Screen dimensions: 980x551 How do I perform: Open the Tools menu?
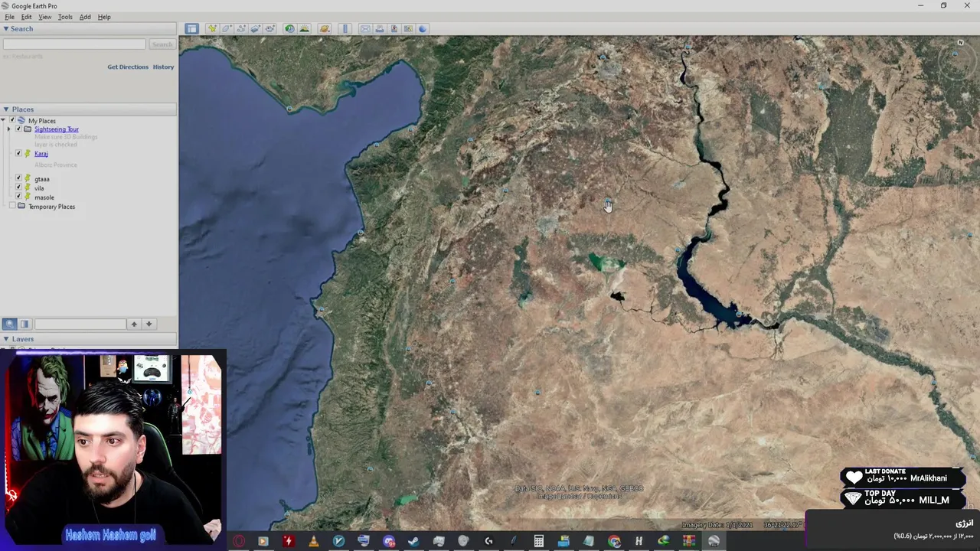point(65,17)
